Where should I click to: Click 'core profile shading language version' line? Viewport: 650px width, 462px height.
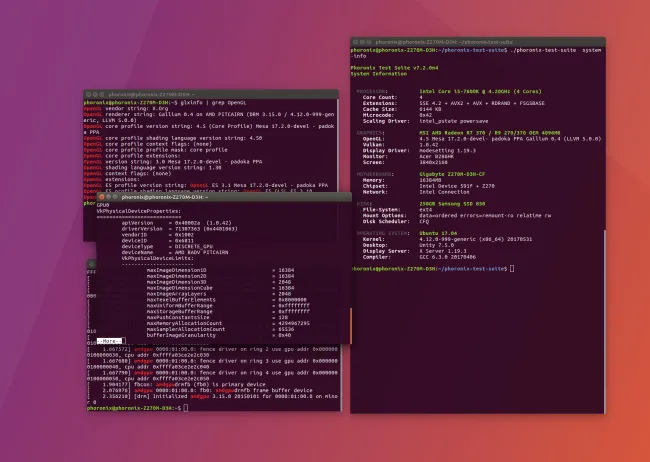coord(173,138)
